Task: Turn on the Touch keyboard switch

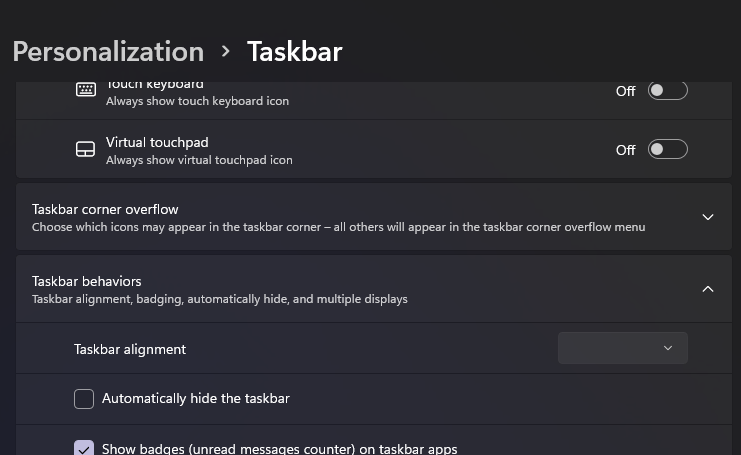Action: pyautogui.click(x=668, y=91)
